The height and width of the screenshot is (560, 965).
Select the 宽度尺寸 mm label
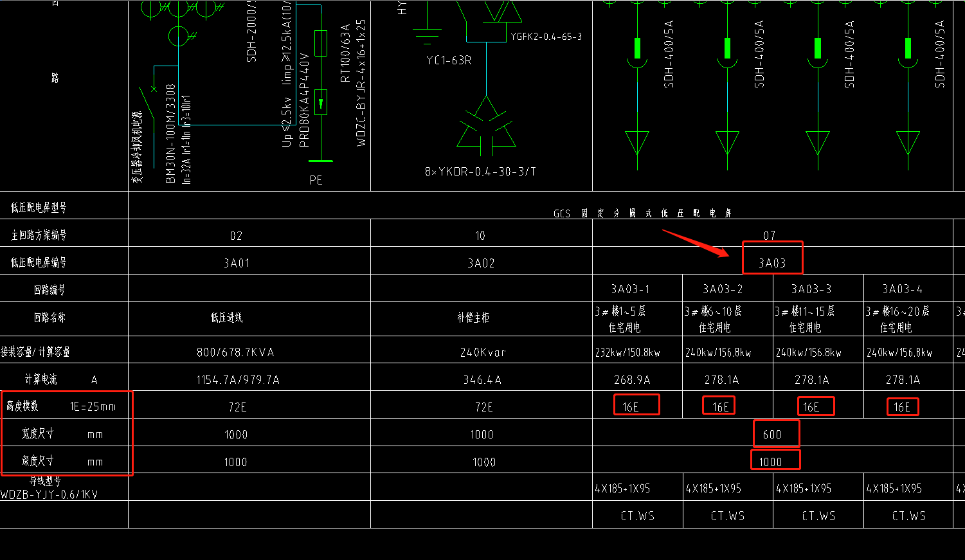[x=62, y=434]
